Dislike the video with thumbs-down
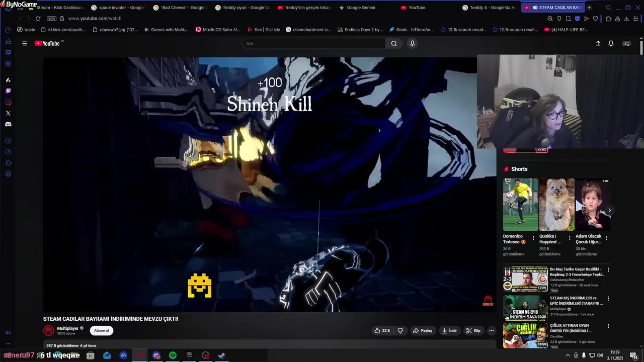The image size is (644, 362). coord(400,330)
